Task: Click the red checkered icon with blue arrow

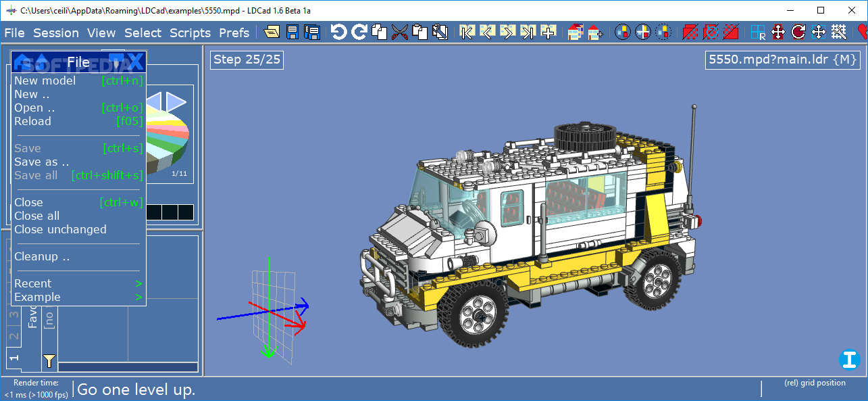Action: point(711,32)
